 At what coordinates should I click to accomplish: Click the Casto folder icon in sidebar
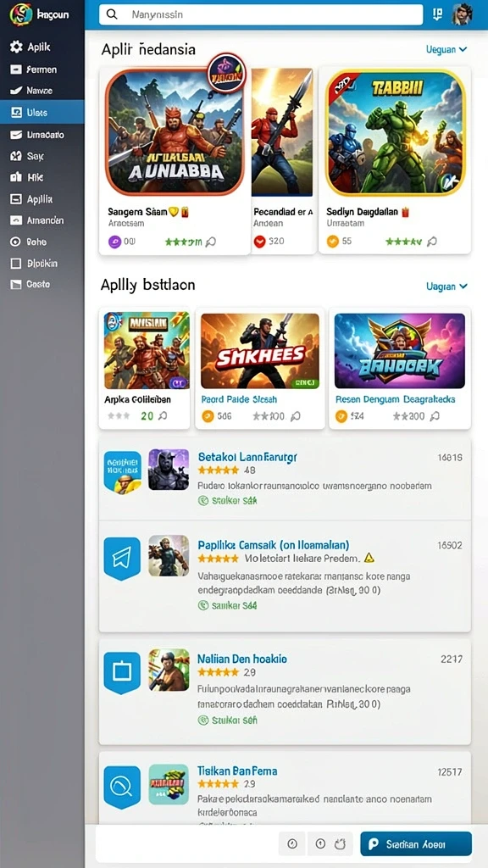point(16,284)
